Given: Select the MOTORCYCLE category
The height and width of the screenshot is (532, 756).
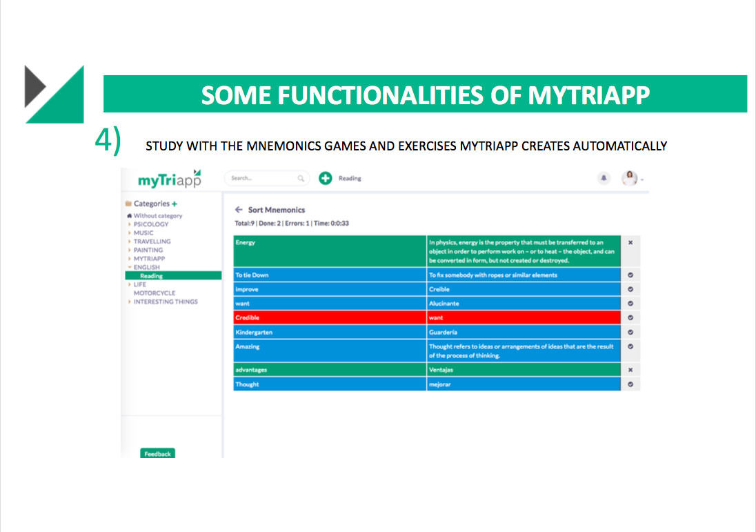Looking at the screenshot, I should click(x=155, y=293).
